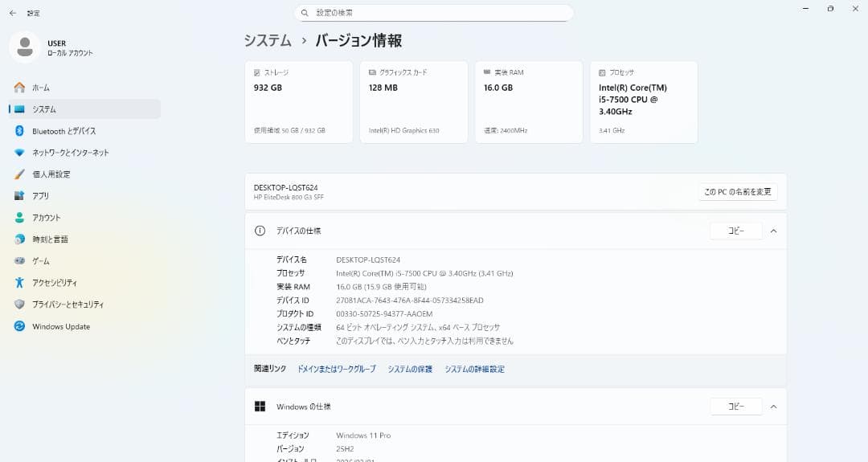Open システムの保護 link
This screenshot has width=868, height=462.
pyautogui.click(x=410, y=369)
